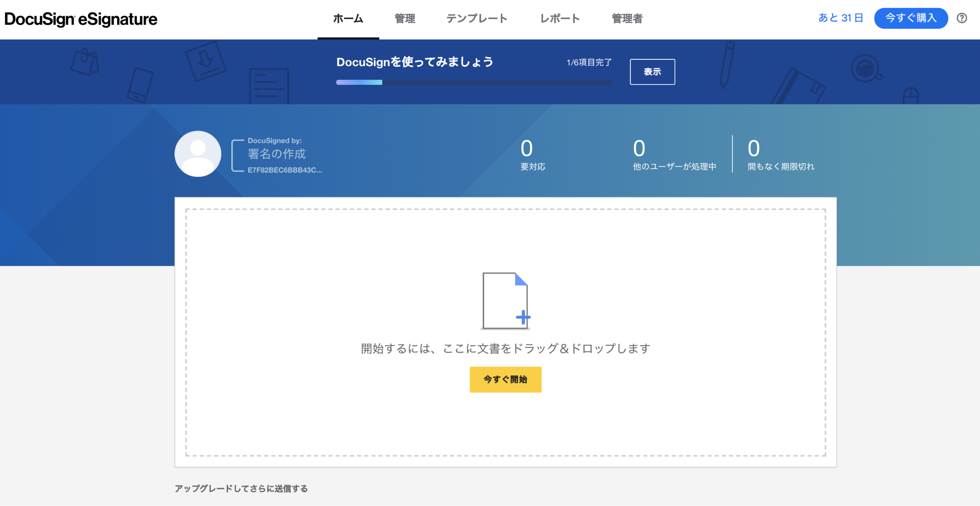
Task: Click the DocuSign eSignature logo
Action: click(x=81, y=19)
